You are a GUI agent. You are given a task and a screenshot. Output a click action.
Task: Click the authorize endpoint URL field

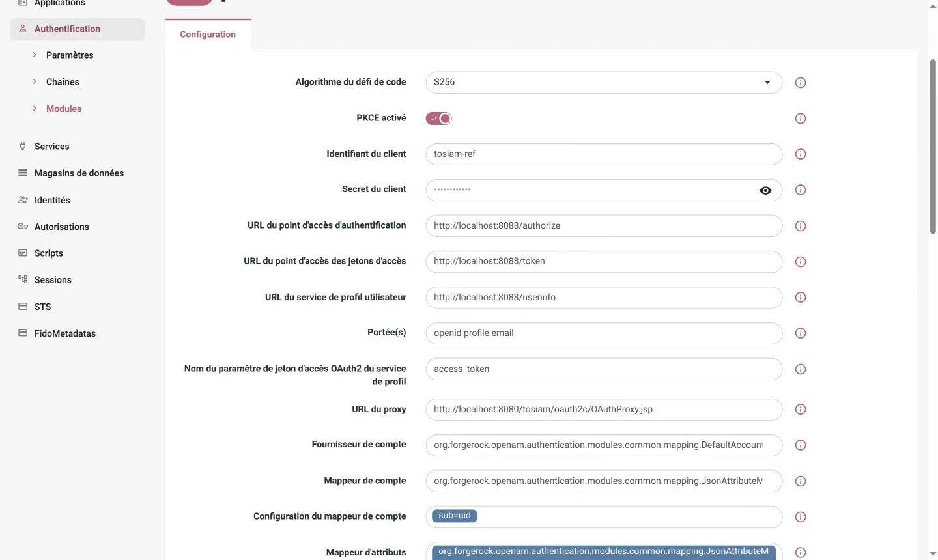604,226
